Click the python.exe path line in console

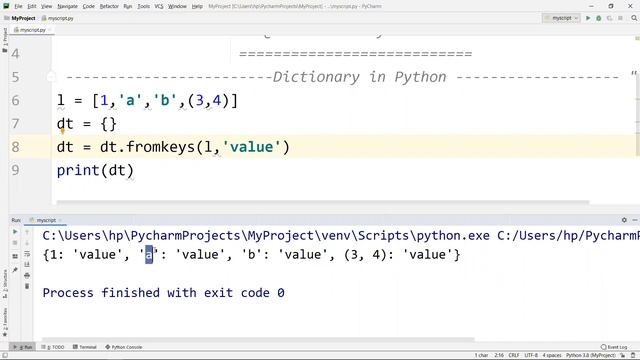click(x=341, y=236)
